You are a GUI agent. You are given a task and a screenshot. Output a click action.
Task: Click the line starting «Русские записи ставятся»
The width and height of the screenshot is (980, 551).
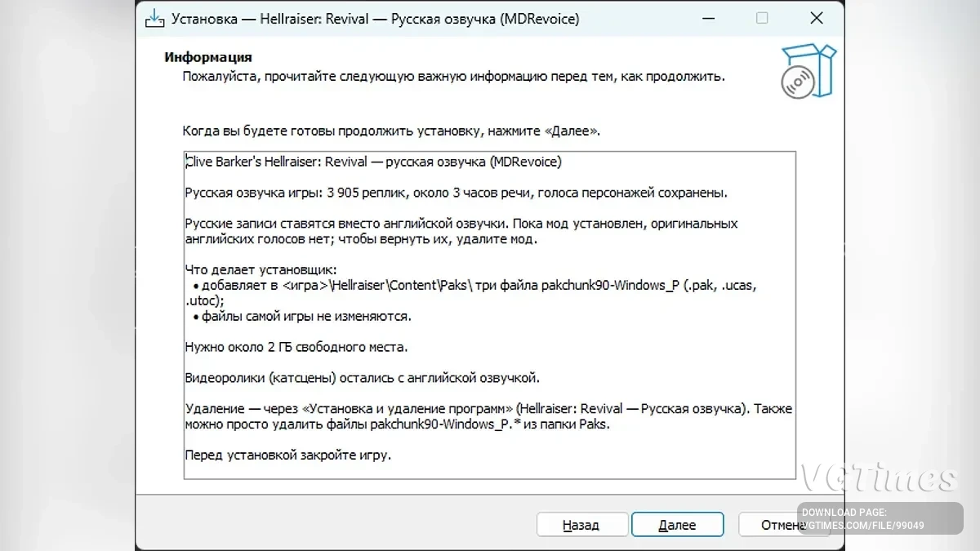click(x=461, y=224)
